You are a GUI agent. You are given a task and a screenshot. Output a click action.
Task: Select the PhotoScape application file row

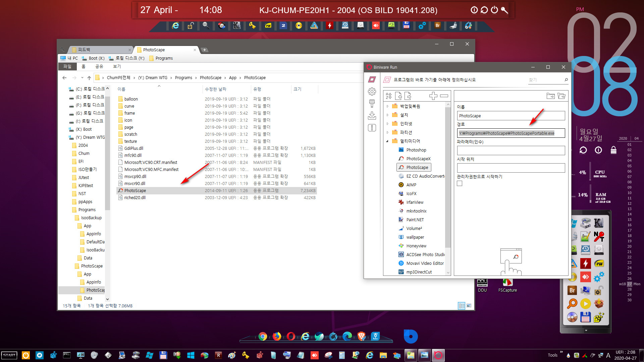tap(217, 190)
